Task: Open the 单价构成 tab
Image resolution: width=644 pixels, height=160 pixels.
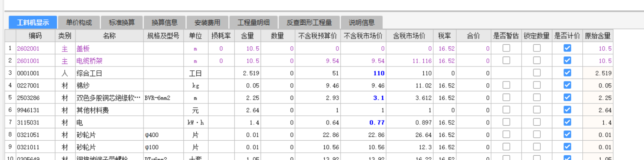Action: pyautogui.click(x=79, y=22)
